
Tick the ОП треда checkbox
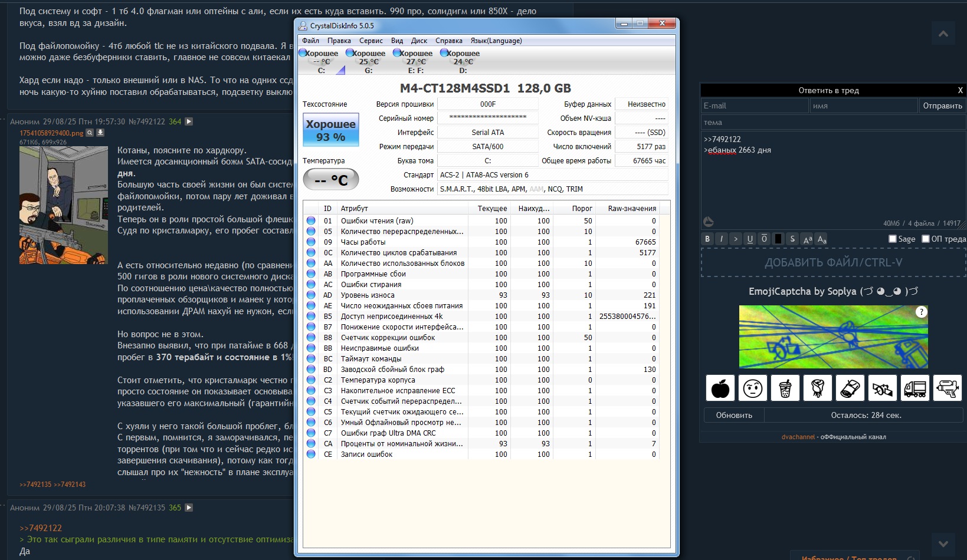(926, 239)
